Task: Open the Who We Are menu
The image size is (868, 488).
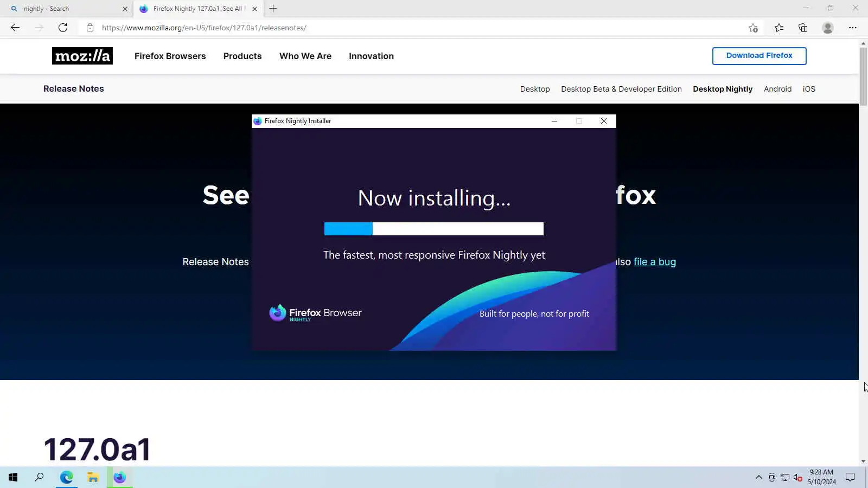Action: pyautogui.click(x=305, y=56)
